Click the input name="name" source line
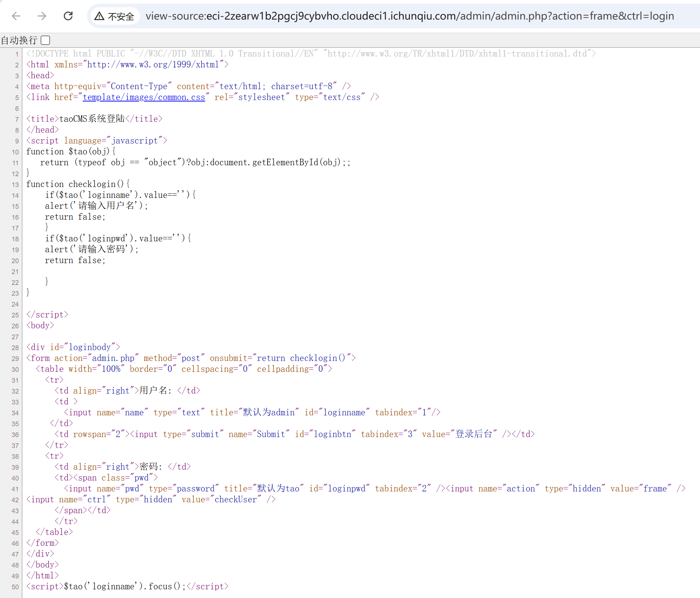This screenshot has height=598, width=700. click(x=252, y=412)
